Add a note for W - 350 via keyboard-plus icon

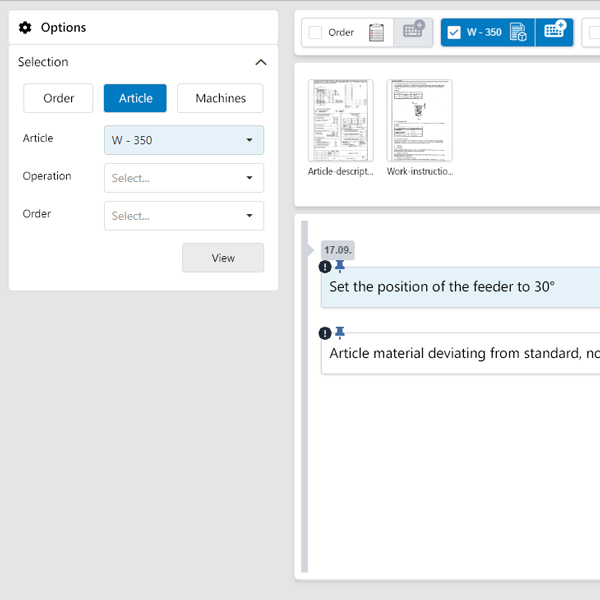(x=554, y=32)
